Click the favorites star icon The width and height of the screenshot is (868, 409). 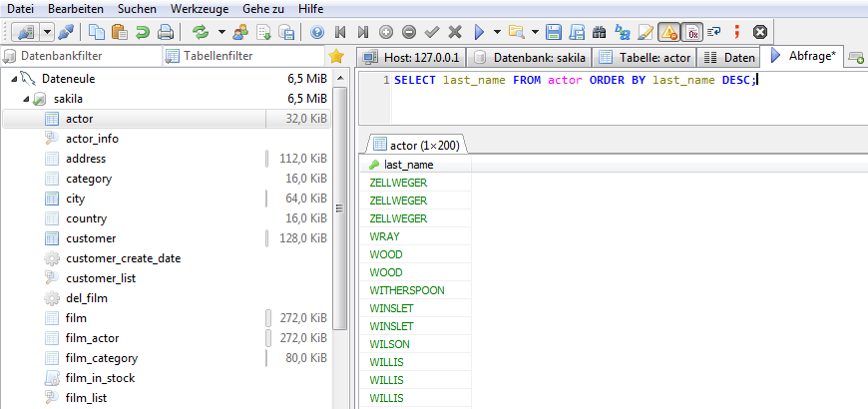(336, 56)
